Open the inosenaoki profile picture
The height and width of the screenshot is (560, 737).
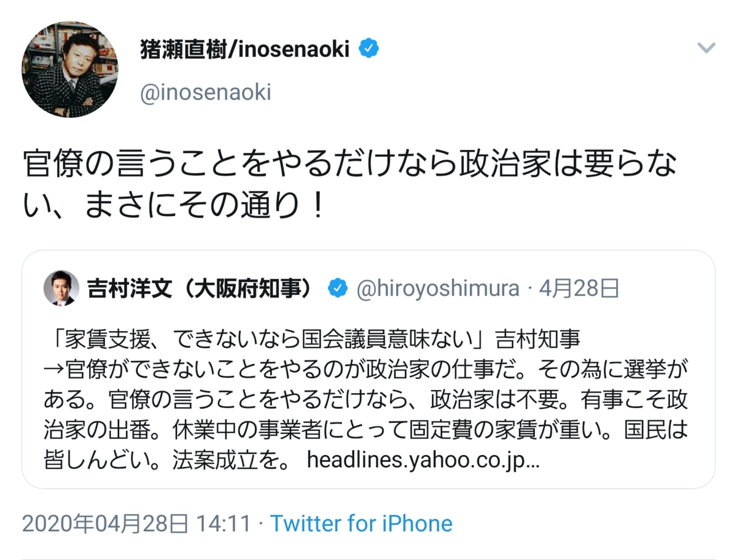[x=69, y=69]
